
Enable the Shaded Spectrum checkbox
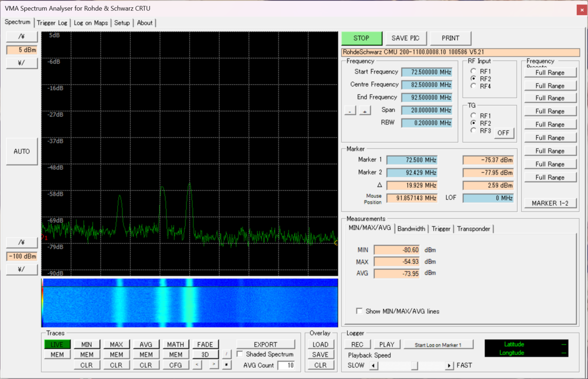(240, 354)
